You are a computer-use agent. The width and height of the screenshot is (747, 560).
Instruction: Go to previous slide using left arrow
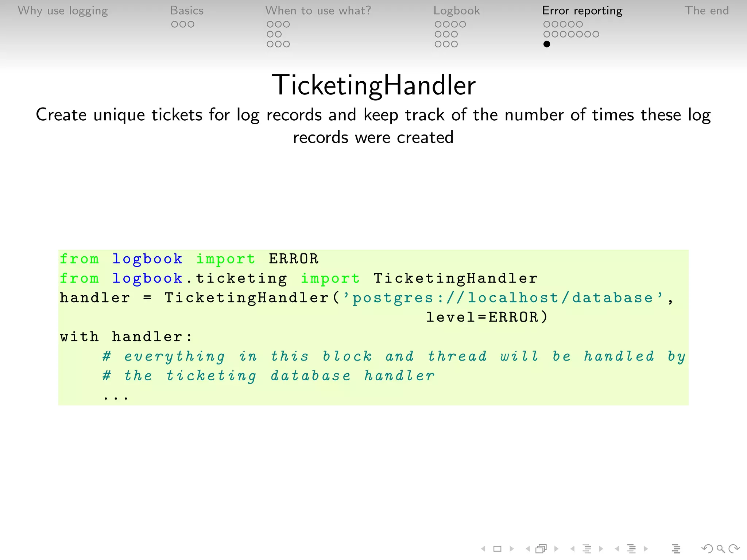click(x=483, y=549)
